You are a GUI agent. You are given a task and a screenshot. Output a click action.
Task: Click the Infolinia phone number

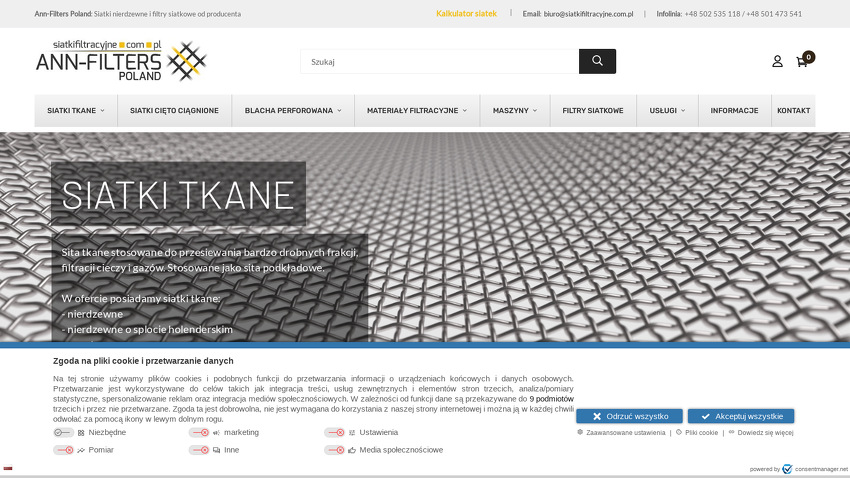pos(743,14)
